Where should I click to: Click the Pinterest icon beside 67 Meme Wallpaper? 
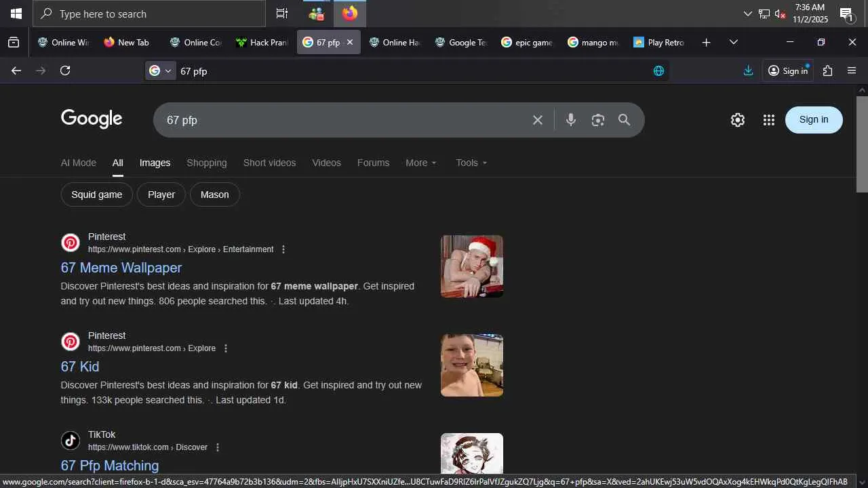pos(71,243)
